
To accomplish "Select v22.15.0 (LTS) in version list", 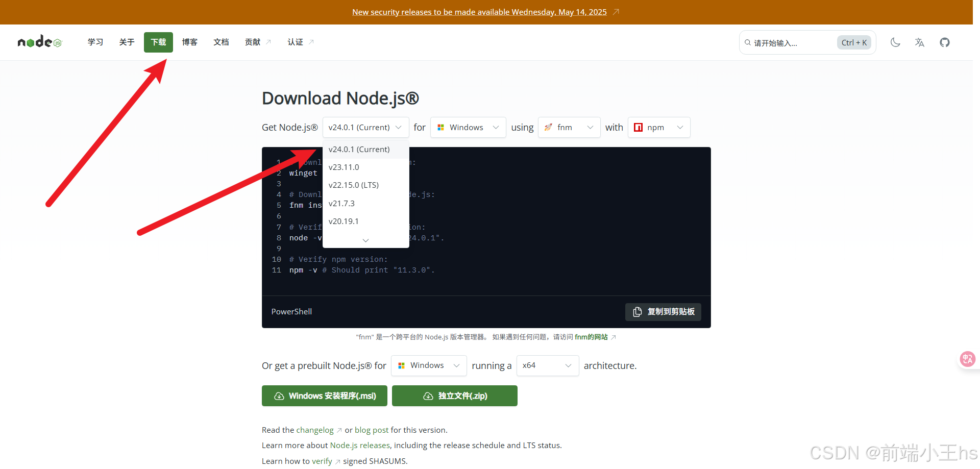I will (x=366, y=185).
